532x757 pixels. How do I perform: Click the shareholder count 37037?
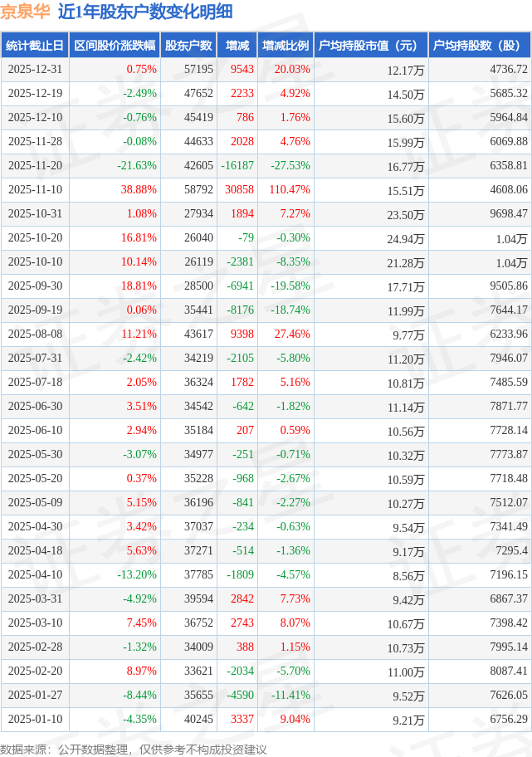[x=198, y=526]
